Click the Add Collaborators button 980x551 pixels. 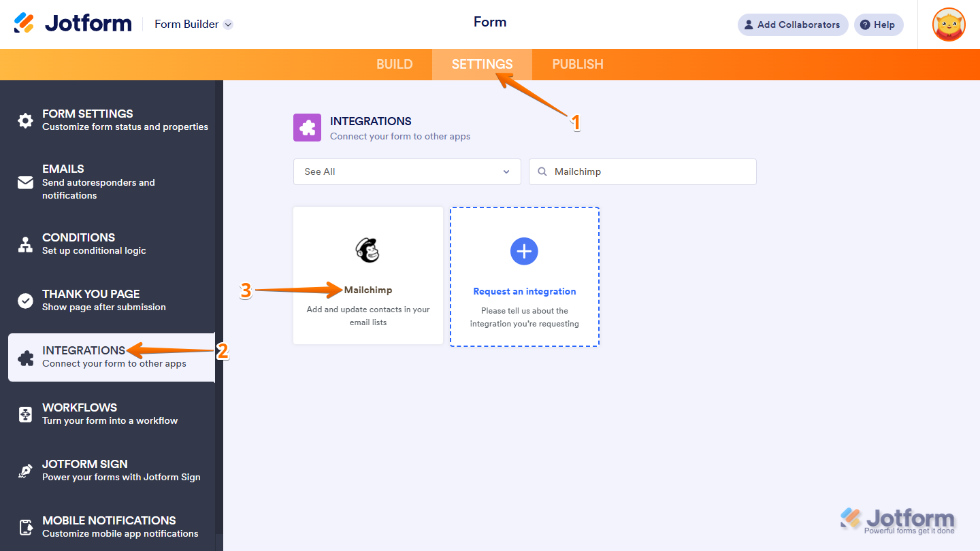[792, 24]
